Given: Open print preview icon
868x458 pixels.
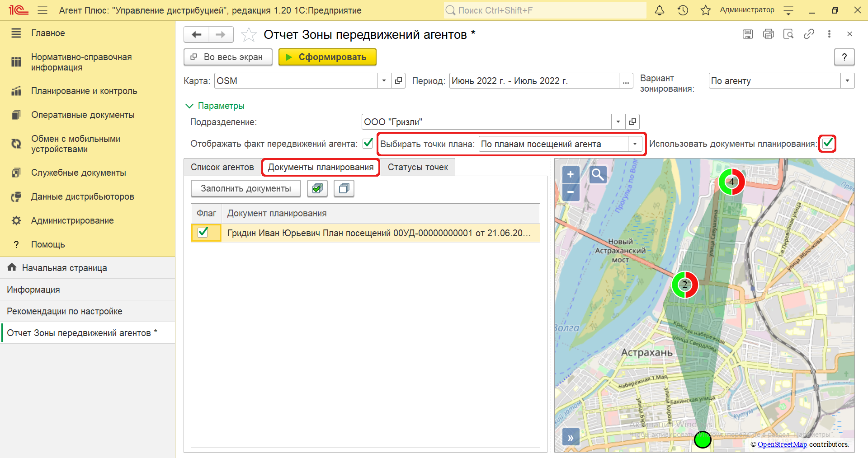Looking at the screenshot, I should [x=788, y=34].
